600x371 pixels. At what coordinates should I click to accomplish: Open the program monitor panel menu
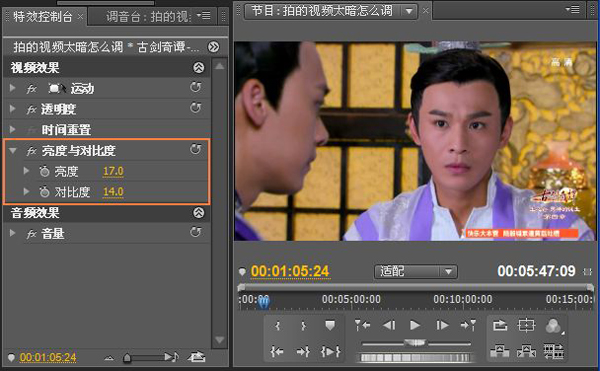click(573, 10)
